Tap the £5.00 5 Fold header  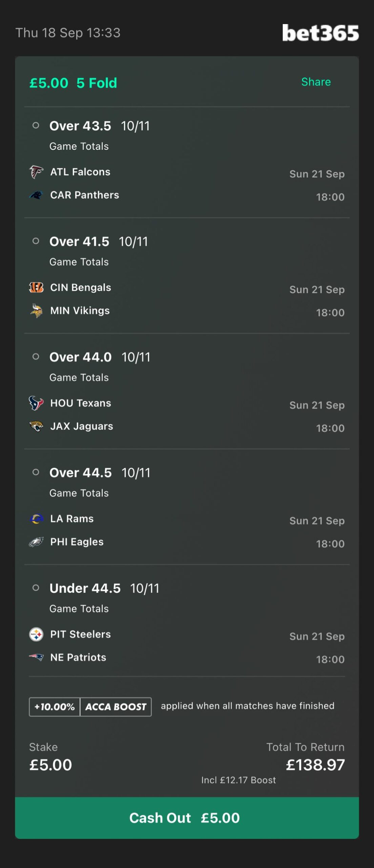(x=73, y=83)
